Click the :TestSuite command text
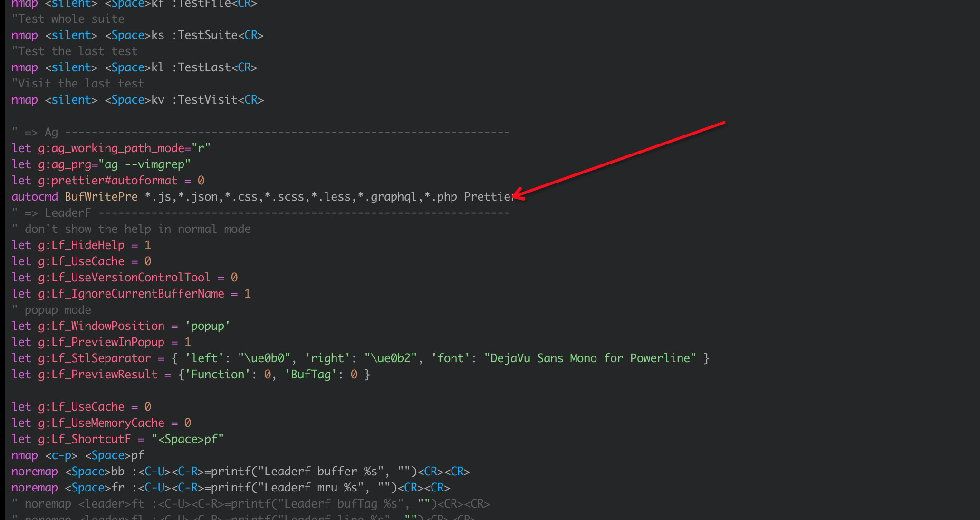980x520 pixels. tap(204, 35)
